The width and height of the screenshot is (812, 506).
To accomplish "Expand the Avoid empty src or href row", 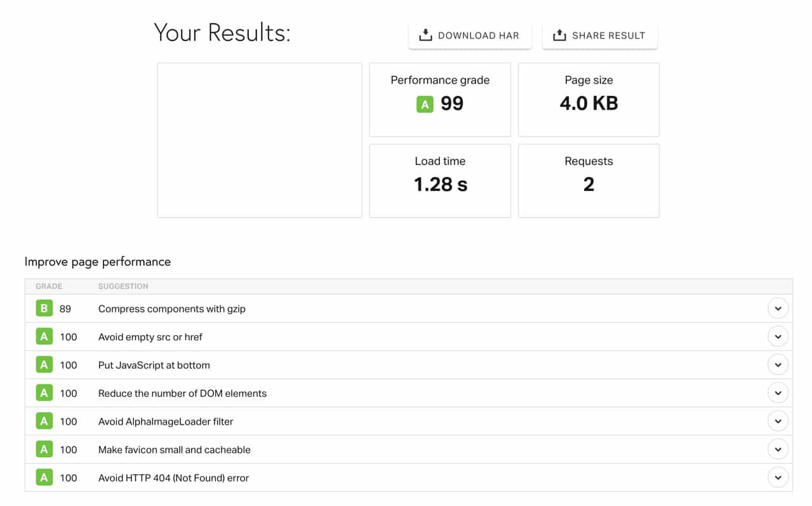I will coord(778,336).
